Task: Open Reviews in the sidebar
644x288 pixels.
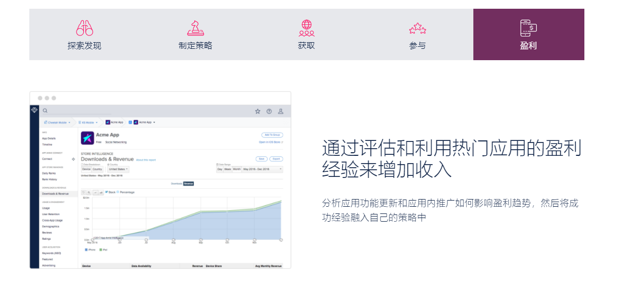Action: [x=47, y=232]
